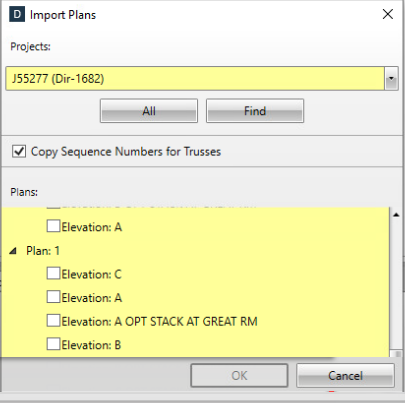Check Elevation: A OPT STACK AT GREAT RM
Screen dimensions: 405x403
click(53, 320)
